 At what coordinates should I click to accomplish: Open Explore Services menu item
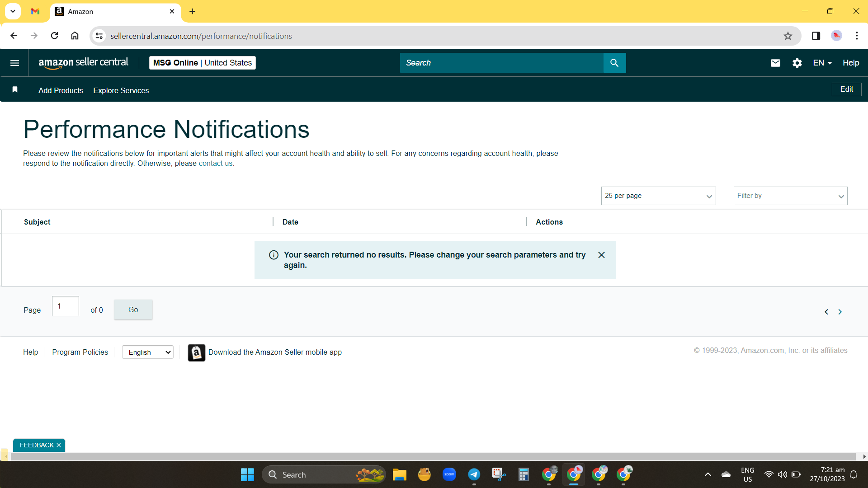point(121,90)
